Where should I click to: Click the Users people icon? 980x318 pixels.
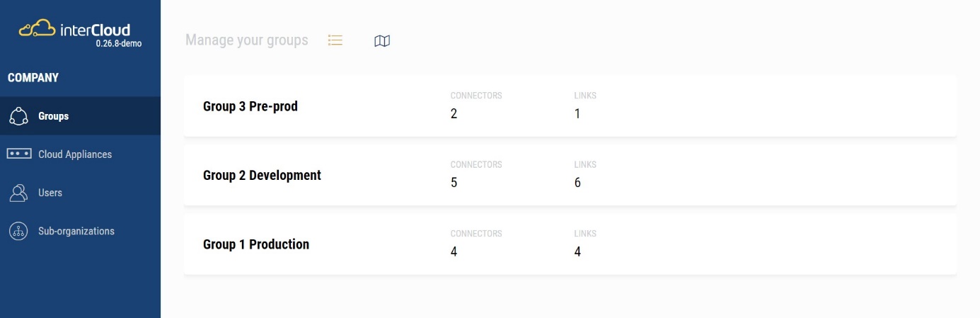18,193
